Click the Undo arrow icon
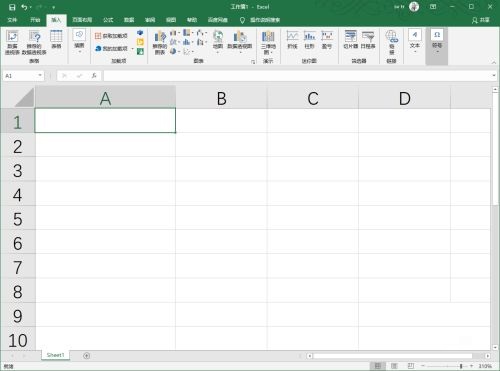500x371 pixels. coord(24,7)
